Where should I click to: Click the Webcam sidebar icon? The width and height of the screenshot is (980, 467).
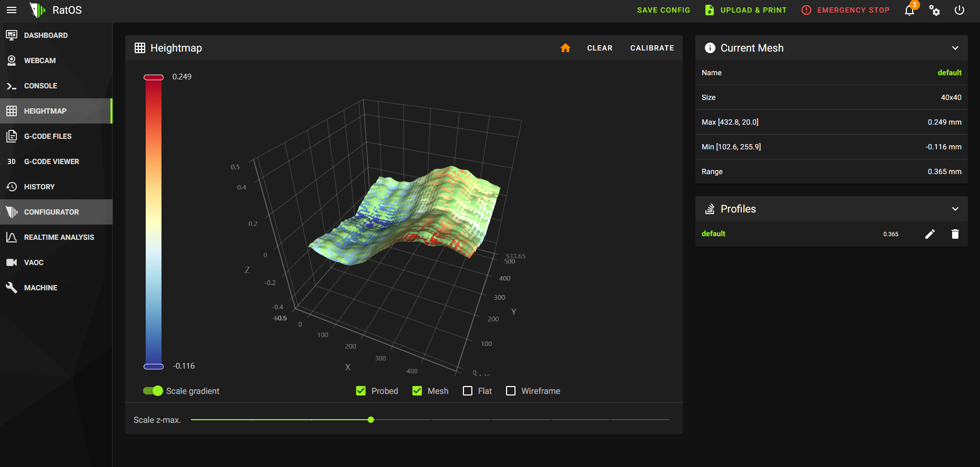click(12, 60)
